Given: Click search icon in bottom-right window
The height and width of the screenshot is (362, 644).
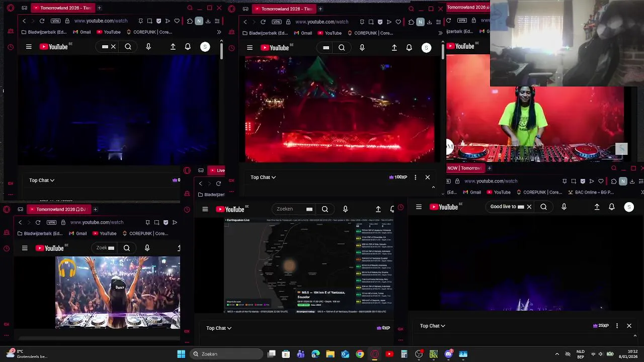Looking at the screenshot, I should [543, 207].
